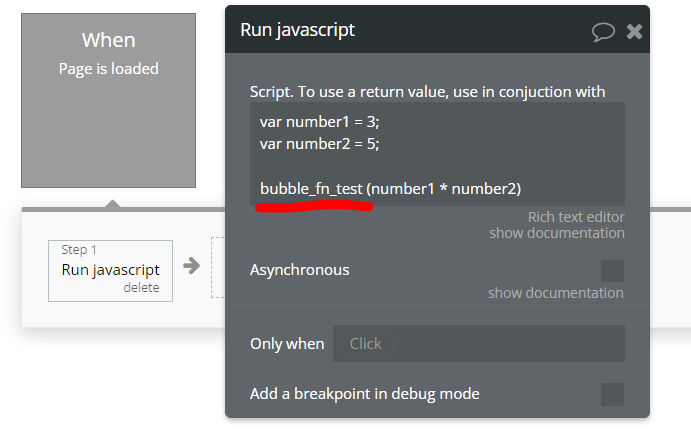Show documentation for the Script field
The image size is (691, 439).
[x=557, y=233]
